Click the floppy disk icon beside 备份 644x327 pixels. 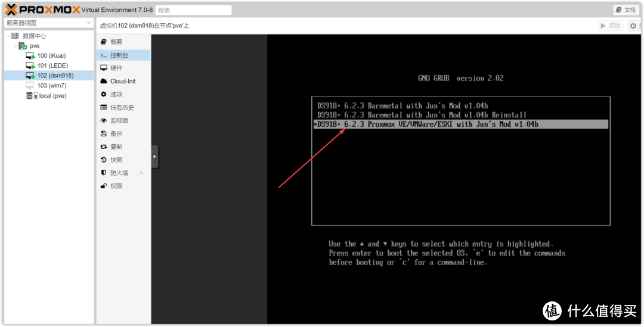coord(104,134)
